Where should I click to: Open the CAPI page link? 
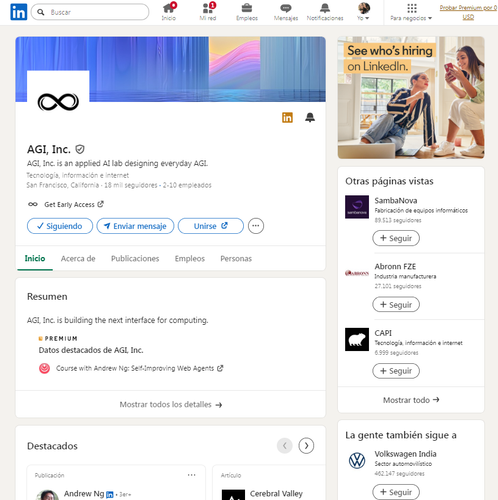click(x=383, y=333)
